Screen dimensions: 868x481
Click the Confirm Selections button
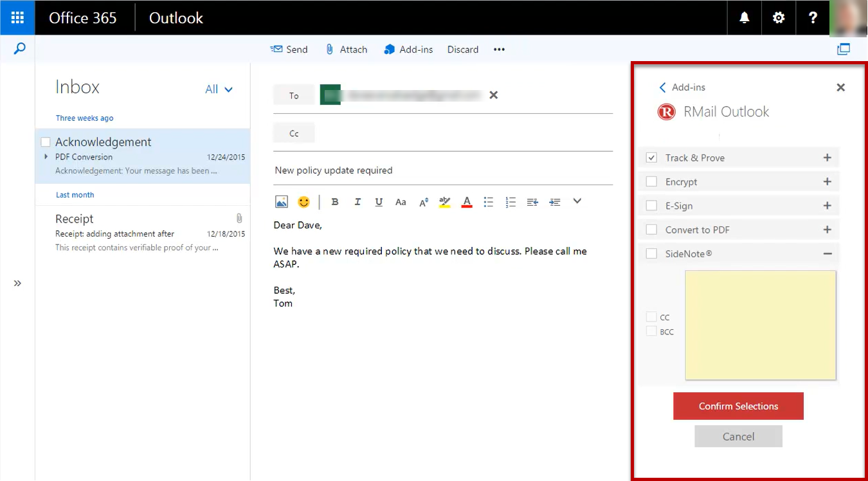tap(738, 406)
